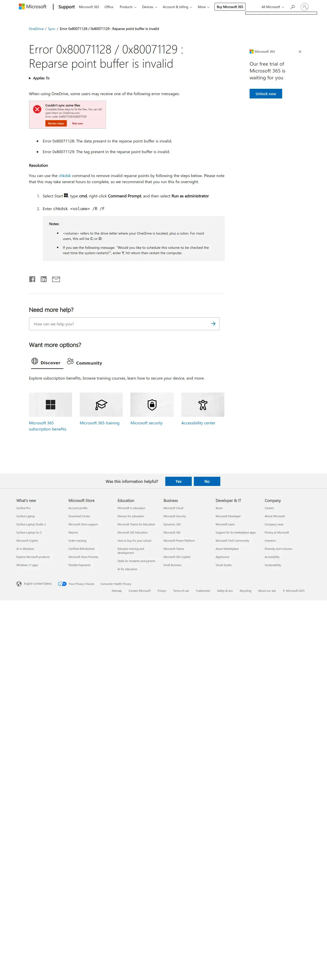Open Microsoft Learn footer link
Image resolution: width=327 pixels, height=980 pixels.
pos(225,524)
